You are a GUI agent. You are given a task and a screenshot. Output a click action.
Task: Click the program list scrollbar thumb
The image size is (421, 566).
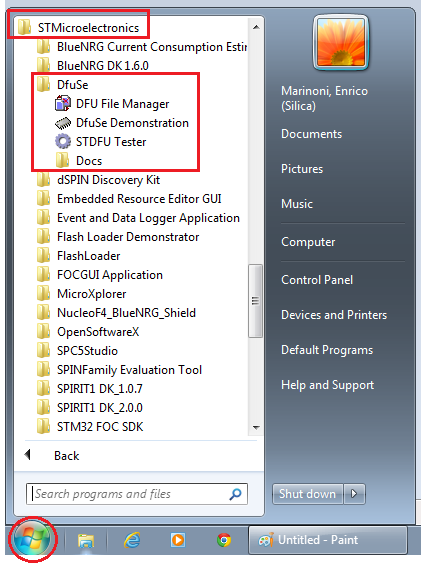[x=256, y=301]
